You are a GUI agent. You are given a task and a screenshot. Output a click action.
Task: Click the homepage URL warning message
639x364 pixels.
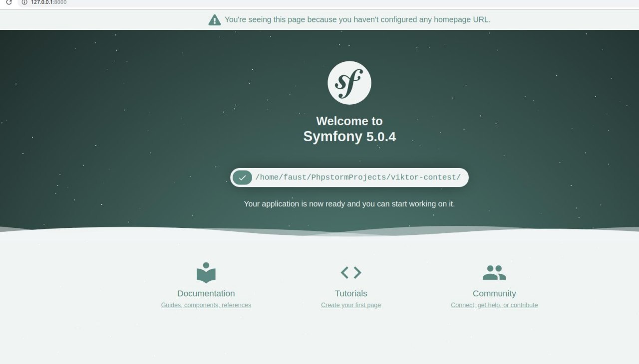click(357, 19)
